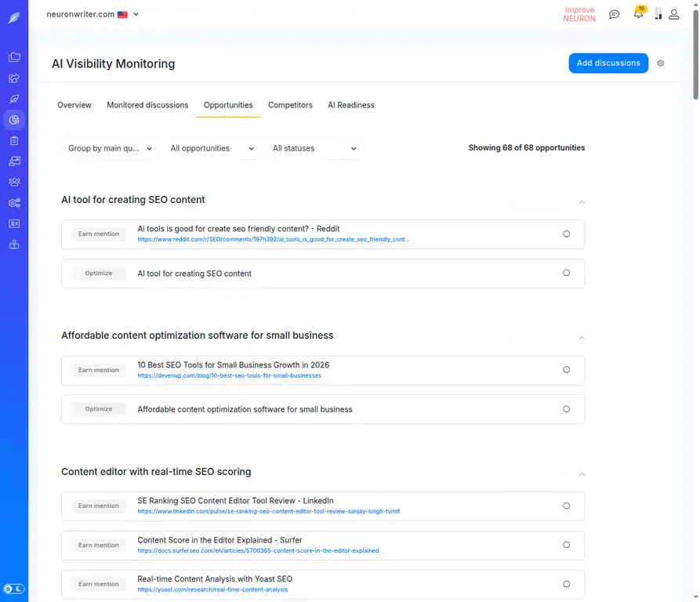Click Earn mention tag on Surfer row
Screen dimensions: 700x602
99,545
